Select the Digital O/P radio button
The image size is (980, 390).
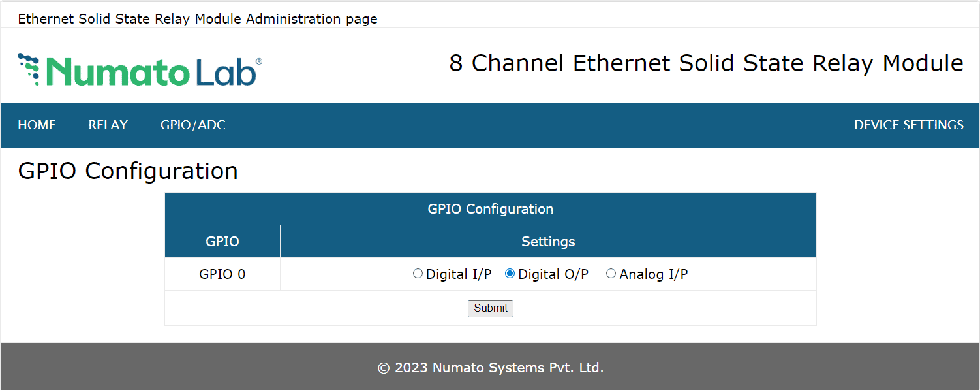pos(510,274)
